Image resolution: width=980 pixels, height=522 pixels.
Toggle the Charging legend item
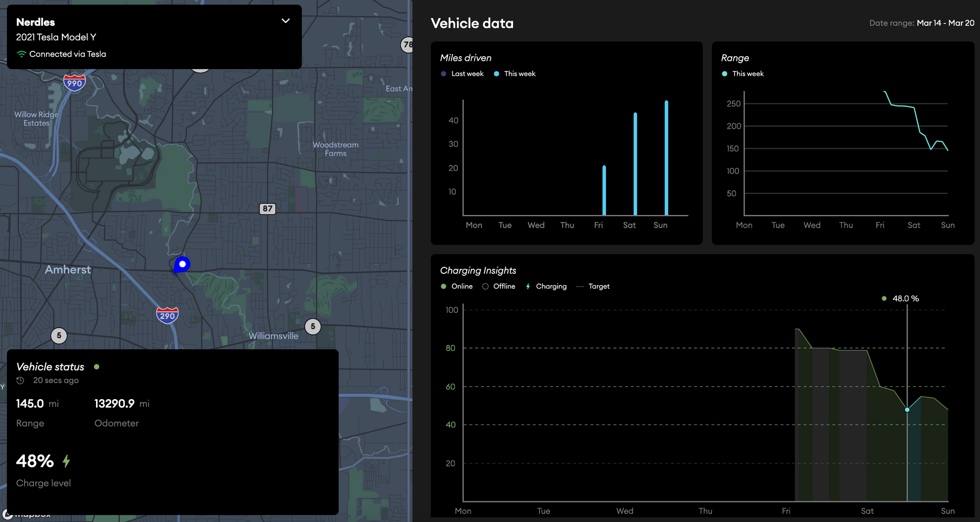[x=546, y=286]
